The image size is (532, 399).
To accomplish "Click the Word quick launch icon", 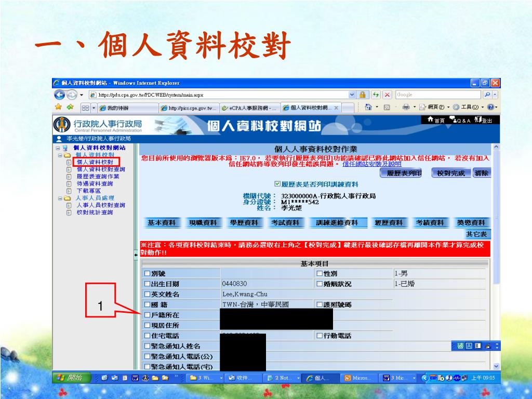I will pyautogui.click(x=135, y=378).
